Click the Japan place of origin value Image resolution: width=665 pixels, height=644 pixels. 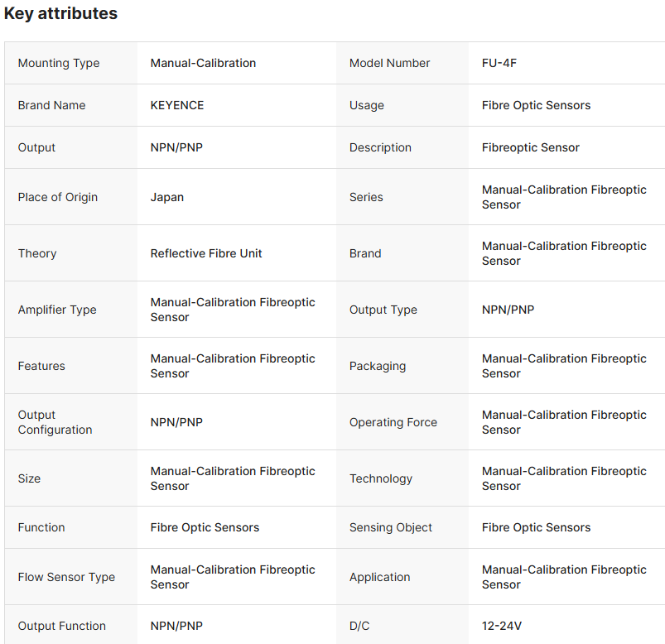click(167, 197)
